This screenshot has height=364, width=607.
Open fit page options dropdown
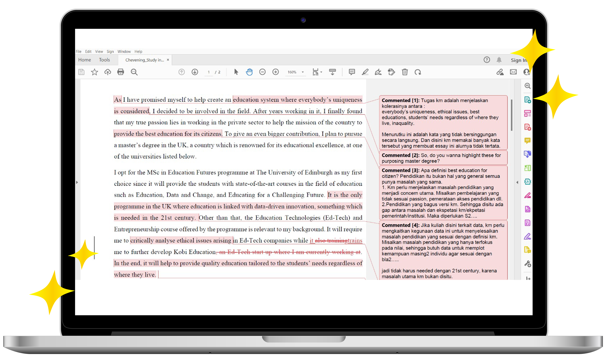point(317,72)
